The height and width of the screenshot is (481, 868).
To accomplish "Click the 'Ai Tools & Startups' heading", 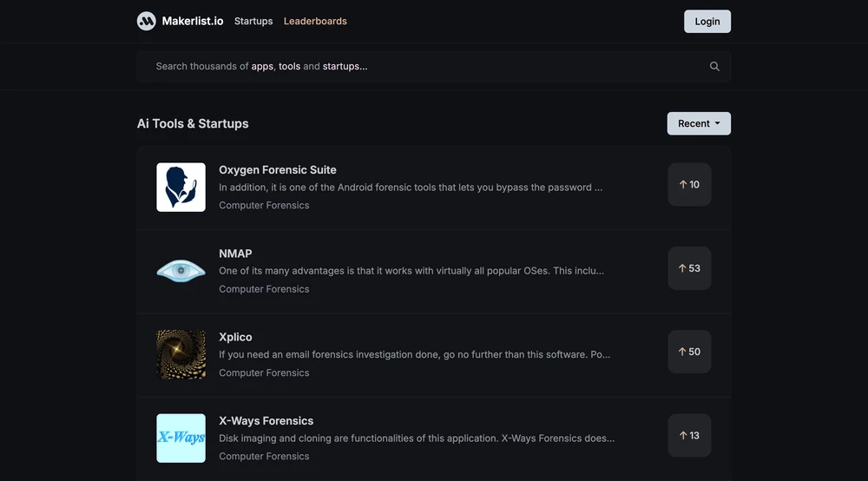I will 193,123.
